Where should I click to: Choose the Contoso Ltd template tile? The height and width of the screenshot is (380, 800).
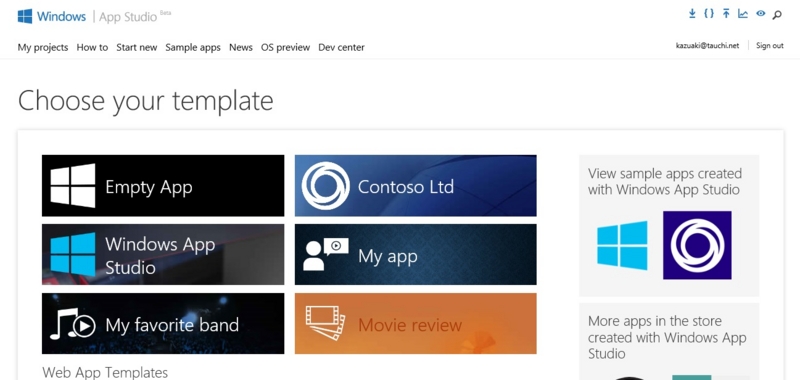tap(416, 186)
